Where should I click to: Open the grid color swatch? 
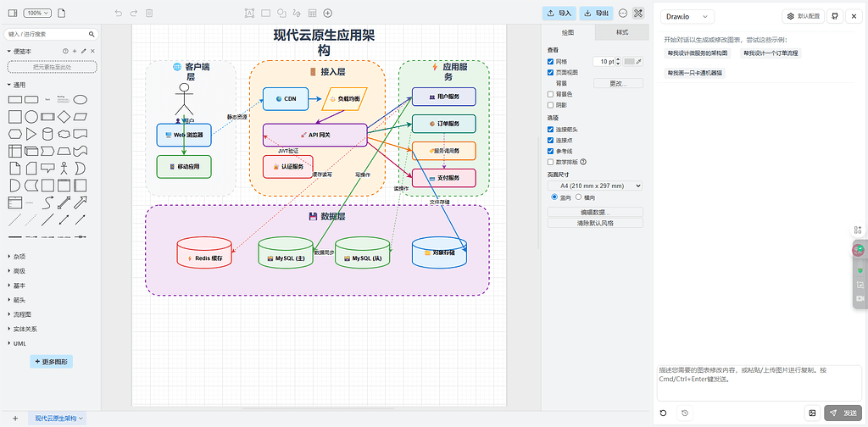[632, 62]
